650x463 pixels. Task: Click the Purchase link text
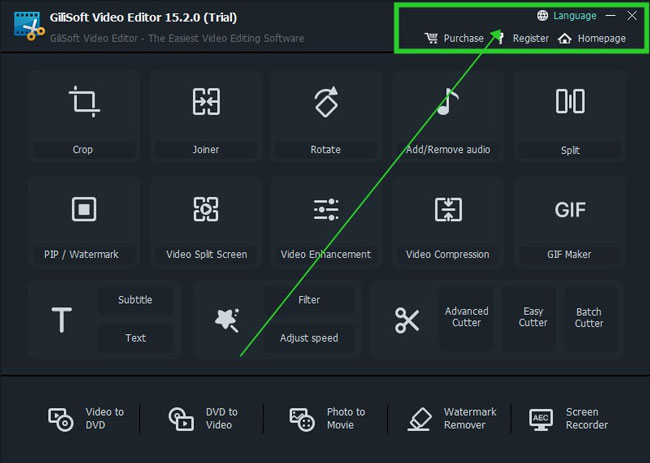[x=463, y=39]
